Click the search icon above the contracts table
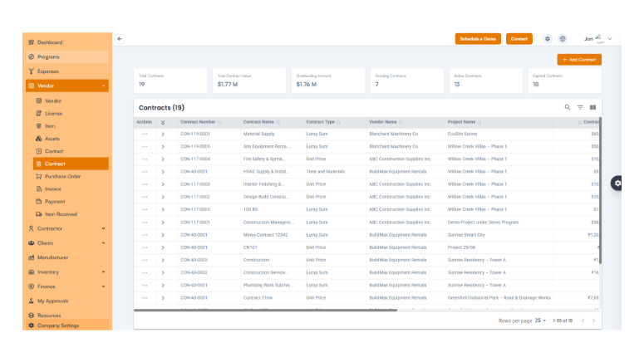644x362 pixels. 568,107
